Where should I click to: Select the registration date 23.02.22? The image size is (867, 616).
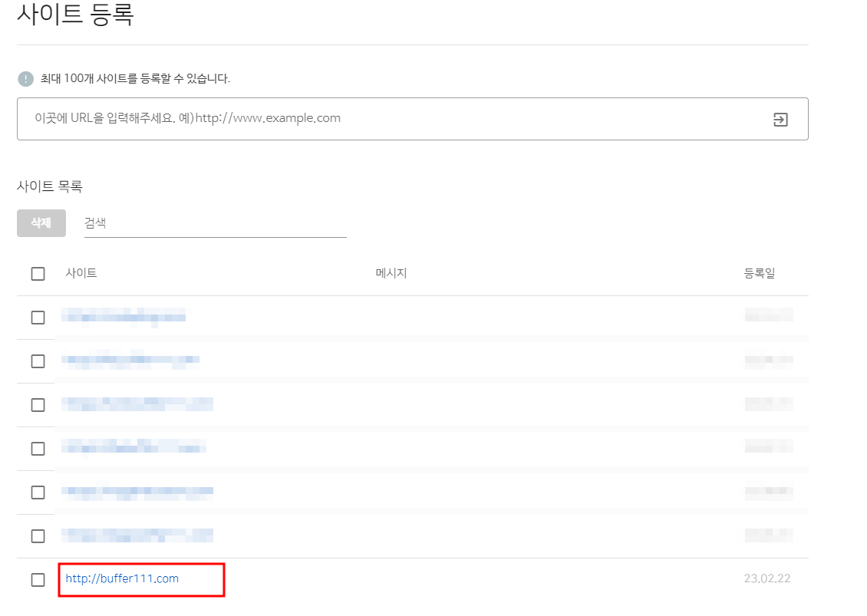pyautogui.click(x=766, y=580)
